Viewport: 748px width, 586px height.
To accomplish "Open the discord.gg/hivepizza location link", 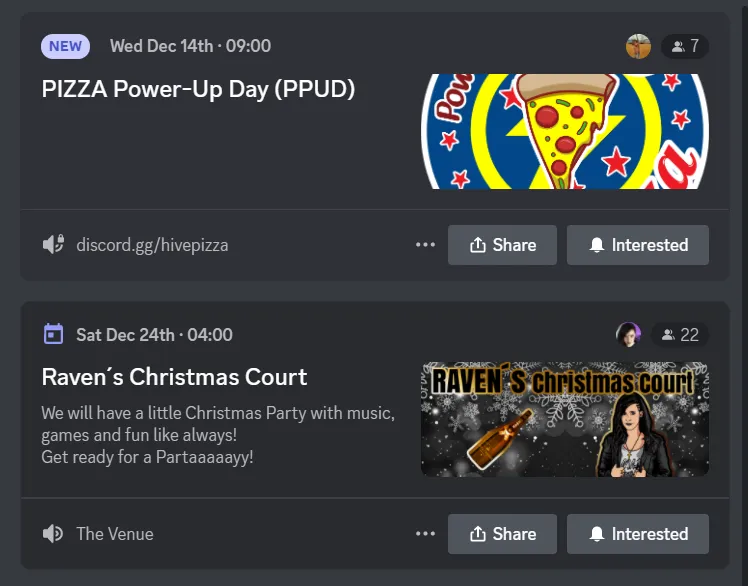I will click(x=152, y=245).
